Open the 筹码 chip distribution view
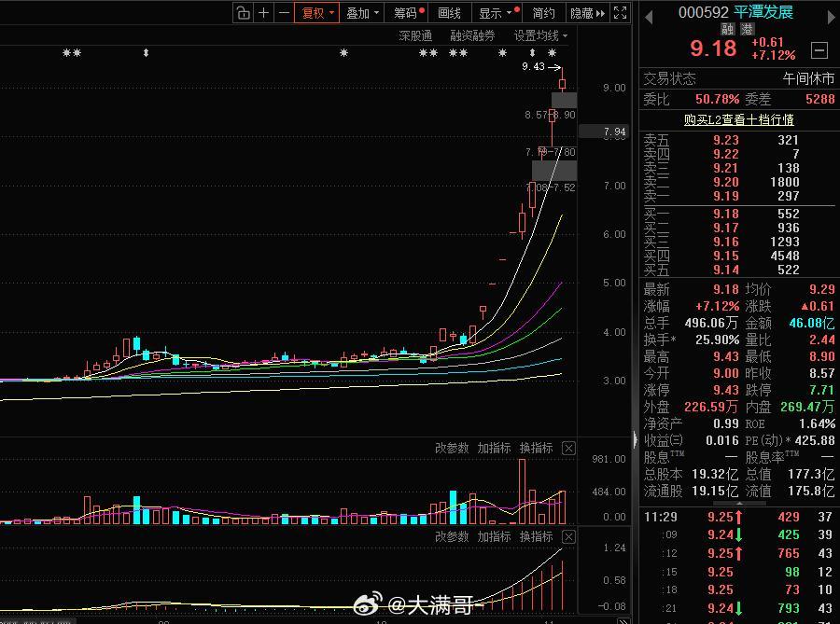Screen dimensions: 840x624 click(408, 13)
